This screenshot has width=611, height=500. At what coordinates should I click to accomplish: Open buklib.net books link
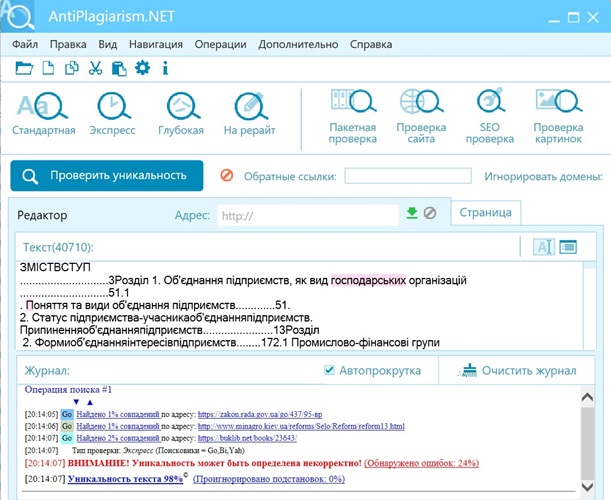[x=247, y=438]
